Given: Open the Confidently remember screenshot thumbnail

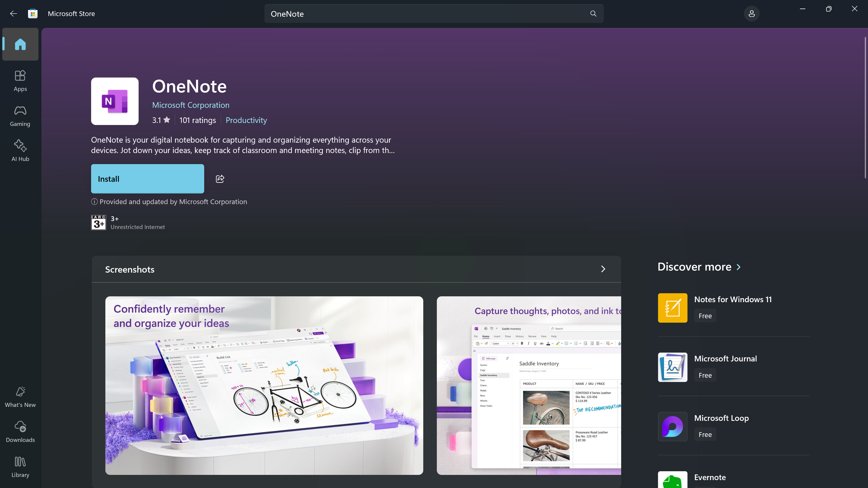Looking at the screenshot, I should (264, 386).
